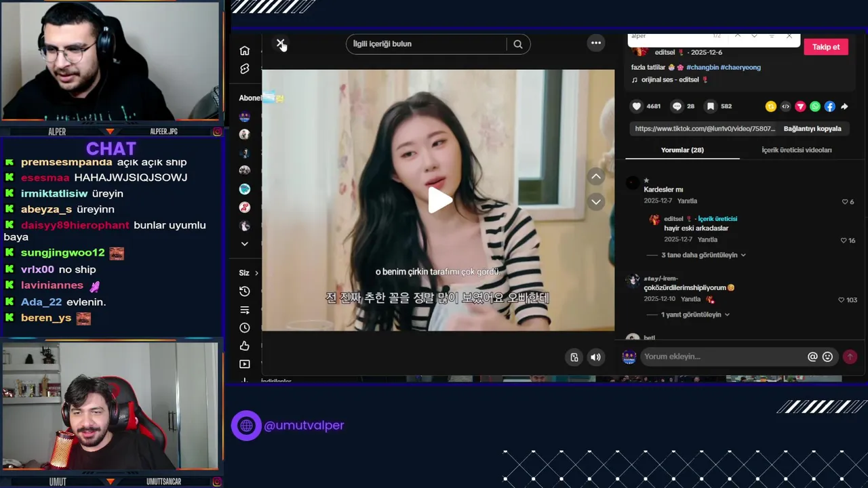This screenshot has width=868, height=488.
Task: Open first subscription channel avatar in sidebar
Action: (x=245, y=117)
